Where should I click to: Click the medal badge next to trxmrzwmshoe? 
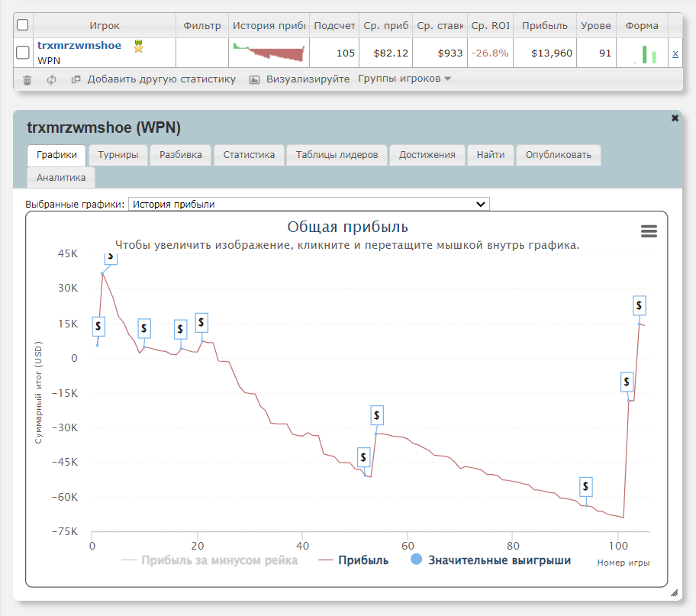(138, 46)
